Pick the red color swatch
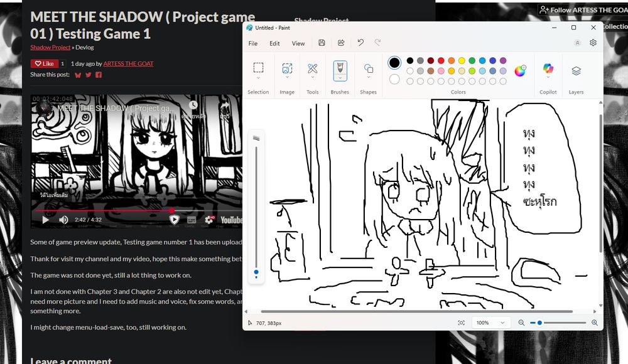The width and height of the screenshot is (628, 364). [x=441, y=60]
